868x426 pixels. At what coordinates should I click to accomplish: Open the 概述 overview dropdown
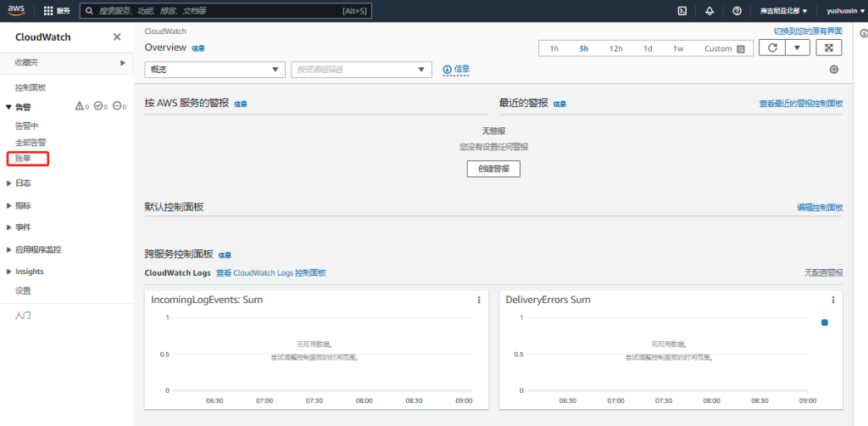click(x=214, y=70)
